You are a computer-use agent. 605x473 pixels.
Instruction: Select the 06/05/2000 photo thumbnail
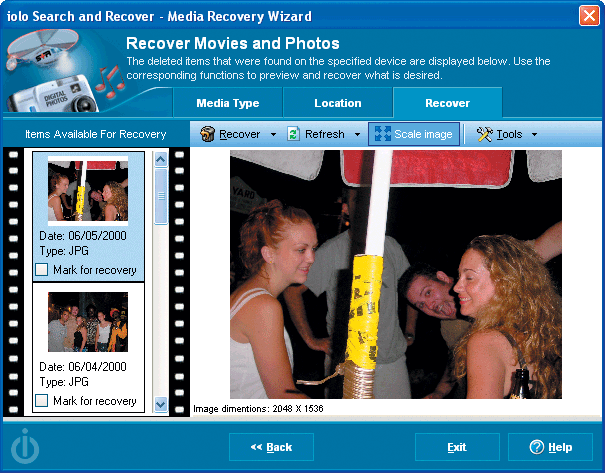(88, 191)
